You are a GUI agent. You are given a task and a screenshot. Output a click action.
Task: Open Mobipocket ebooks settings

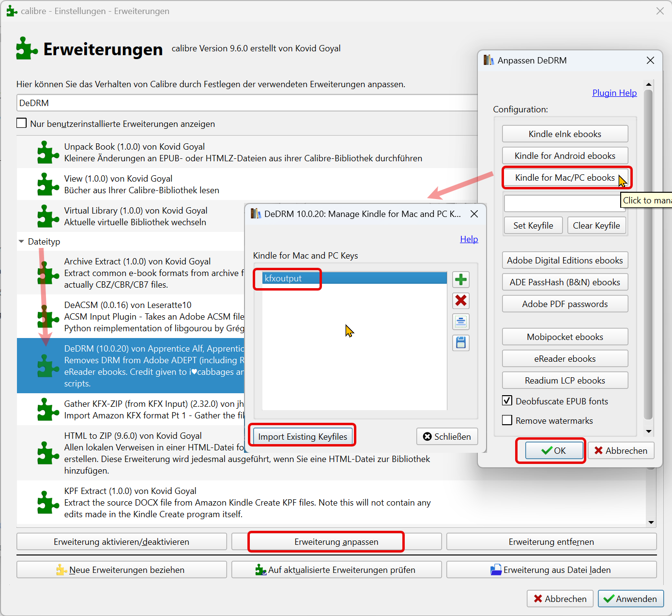[x=565, y=337]
